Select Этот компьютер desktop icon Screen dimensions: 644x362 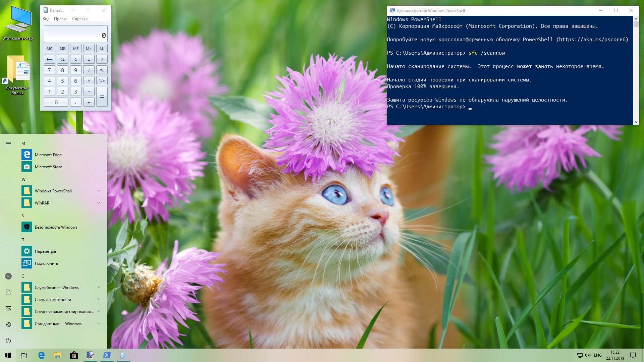click(18, 23)
